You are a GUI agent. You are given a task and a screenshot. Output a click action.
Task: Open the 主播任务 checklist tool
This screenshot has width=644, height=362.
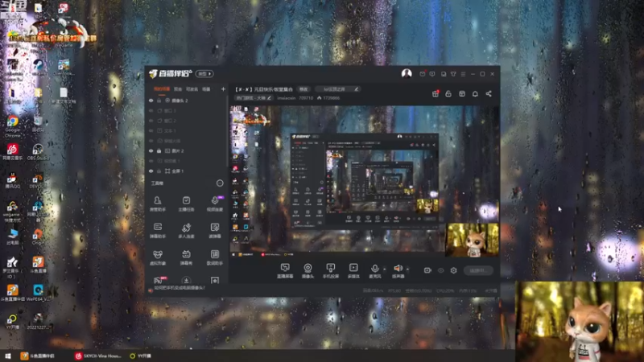pyautogui.click(x=186, y=204)
